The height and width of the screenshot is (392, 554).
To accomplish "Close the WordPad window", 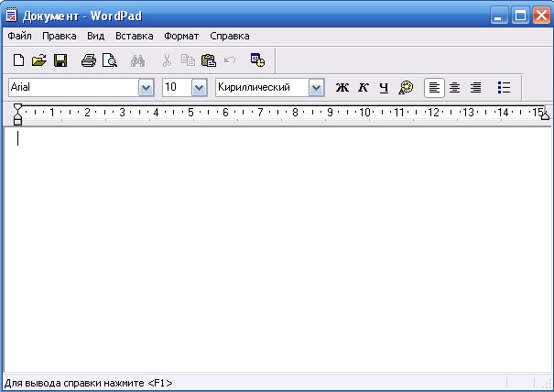I will point(541,16).
